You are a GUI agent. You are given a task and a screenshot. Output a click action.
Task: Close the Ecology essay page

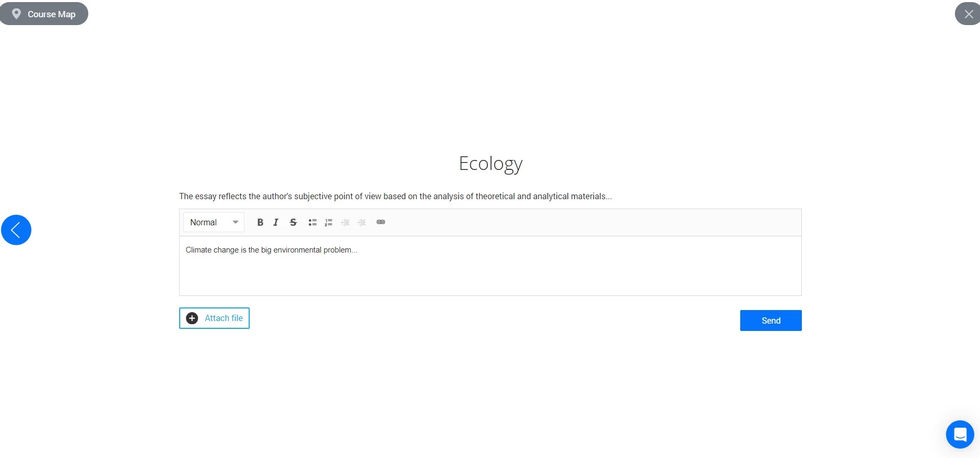(968, 14)
